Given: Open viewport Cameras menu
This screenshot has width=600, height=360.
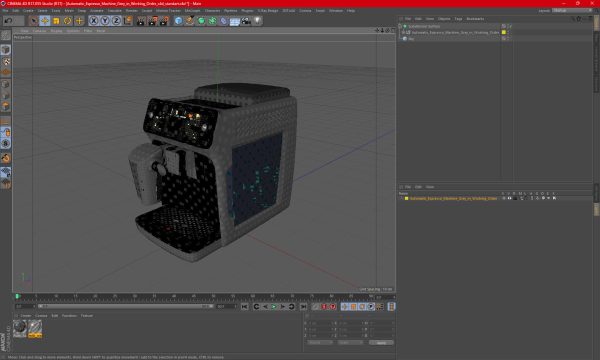Looking at the screenshot, I should pos(39,31).
